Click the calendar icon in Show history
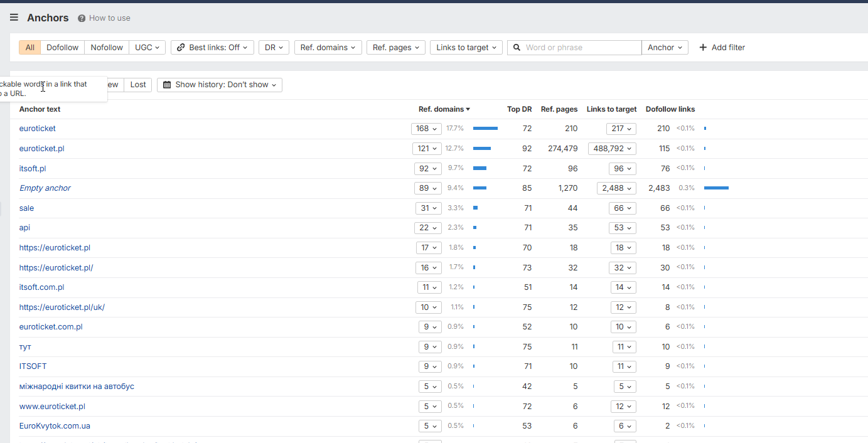The height and width of the screenshot is (443, 868). [x=167, y=85]
